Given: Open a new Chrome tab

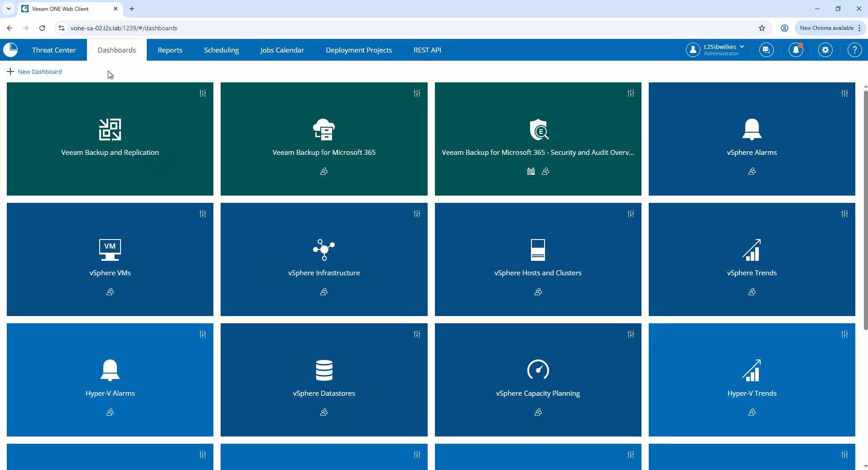Looking at the screenshot, I should point(132,9).
